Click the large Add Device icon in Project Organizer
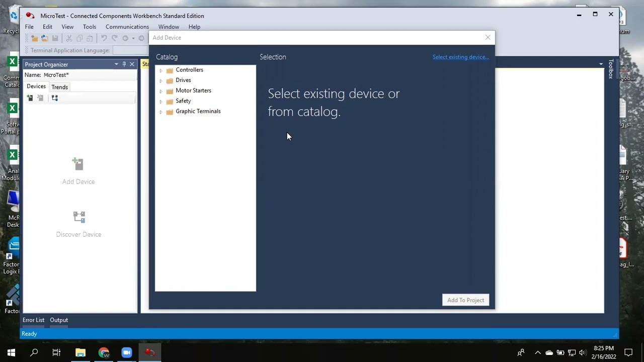Viewport: 644px width, 362px height. [78, 164]
